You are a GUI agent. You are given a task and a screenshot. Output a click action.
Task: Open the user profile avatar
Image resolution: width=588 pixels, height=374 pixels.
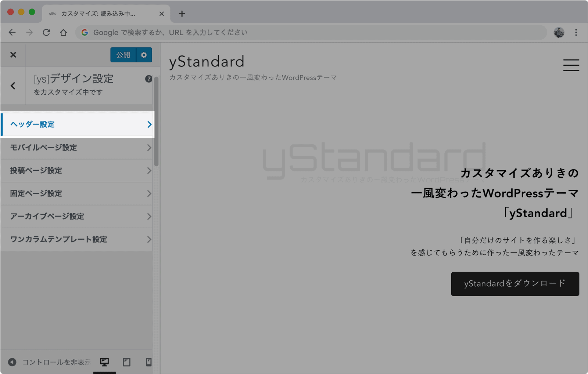coord(559,33)
